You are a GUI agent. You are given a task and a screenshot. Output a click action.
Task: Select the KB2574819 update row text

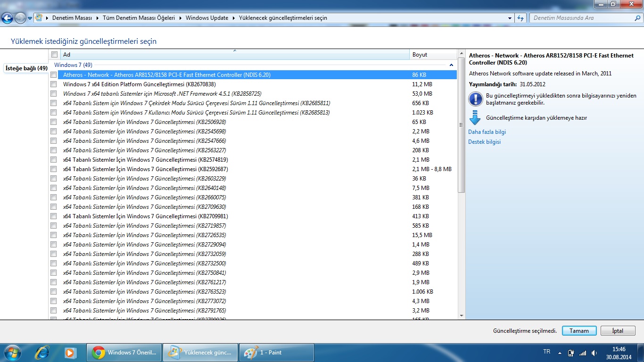click(145, 160)
